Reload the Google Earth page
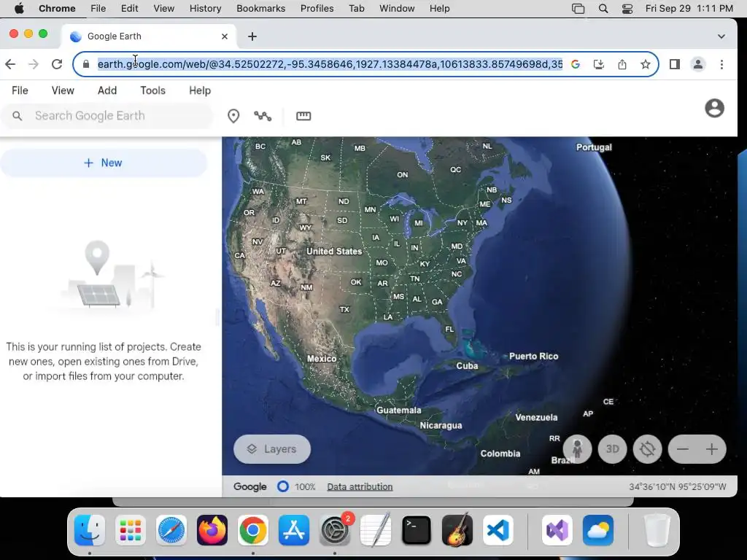Screen dimensions: 747x560 click(x=57, y=64)
